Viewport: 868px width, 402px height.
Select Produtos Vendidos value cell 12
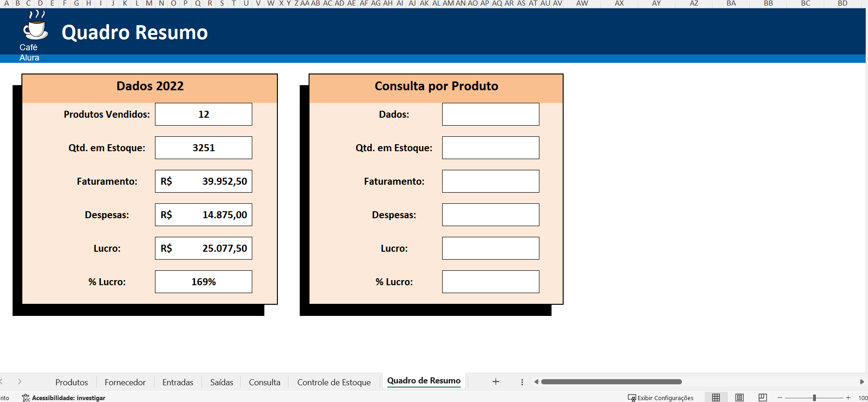(203, 114)
